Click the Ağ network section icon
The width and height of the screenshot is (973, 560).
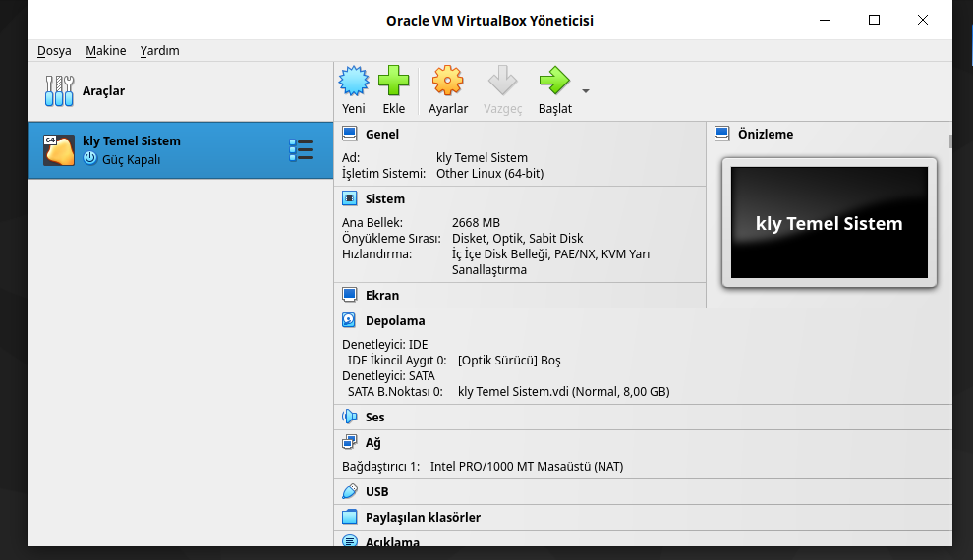pyautogui.click(x=349, y=442)
